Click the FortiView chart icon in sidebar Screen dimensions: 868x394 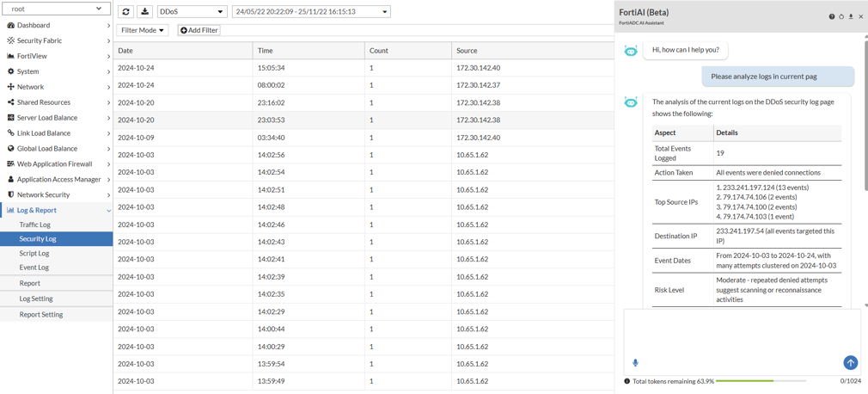pyautogui.click(x=11, y=56)
